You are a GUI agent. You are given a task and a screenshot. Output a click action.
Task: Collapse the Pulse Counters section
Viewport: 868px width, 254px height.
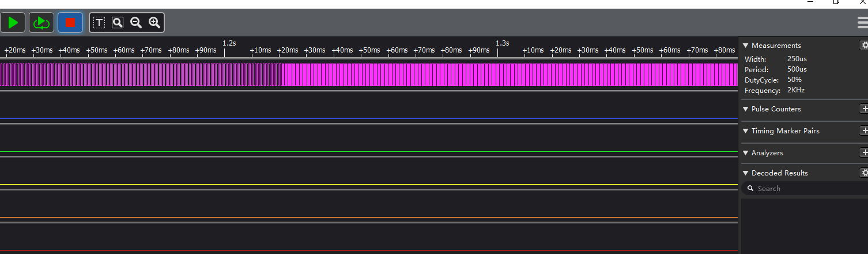pyautogui.click(x=746, y=109)
